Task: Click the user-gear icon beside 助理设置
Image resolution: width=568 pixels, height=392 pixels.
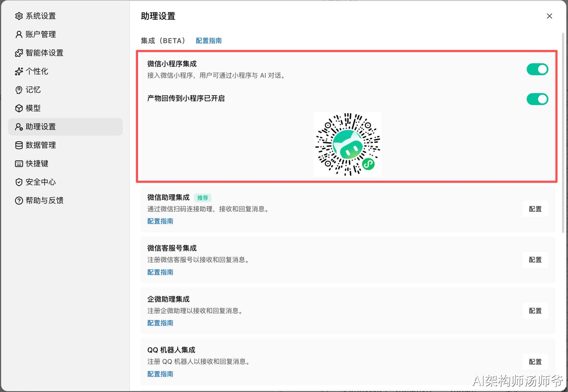Action: point(19,127)
